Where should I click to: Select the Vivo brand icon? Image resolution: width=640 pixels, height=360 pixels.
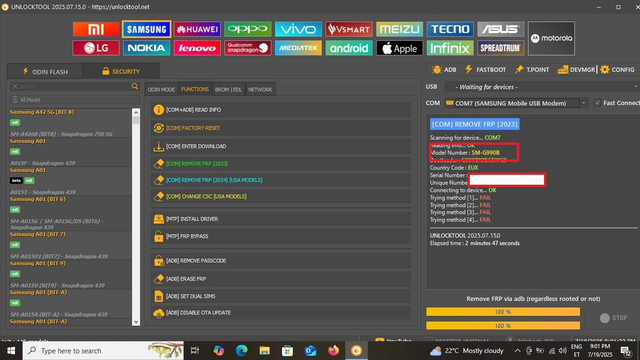tap(298, 29)
